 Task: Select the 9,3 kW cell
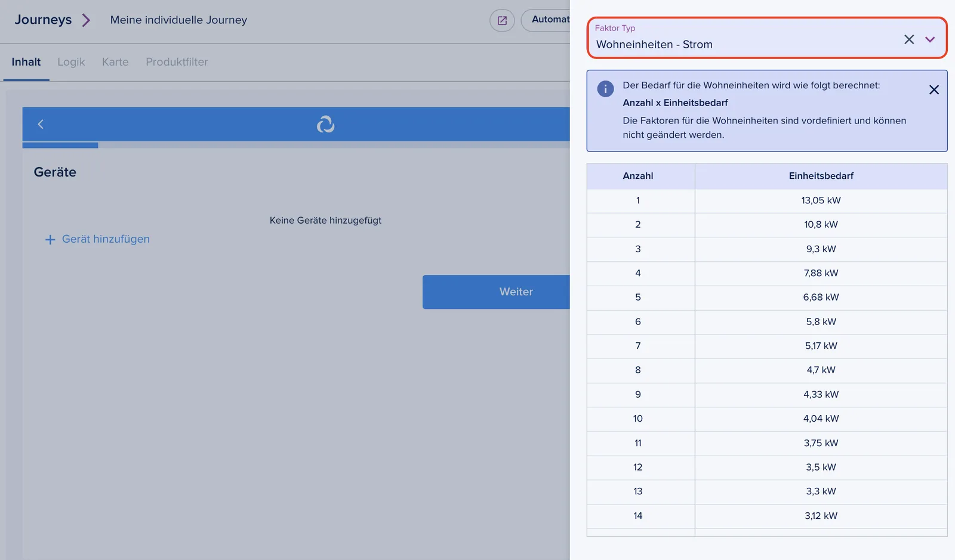pyautogui.click(x=821, y=249)
